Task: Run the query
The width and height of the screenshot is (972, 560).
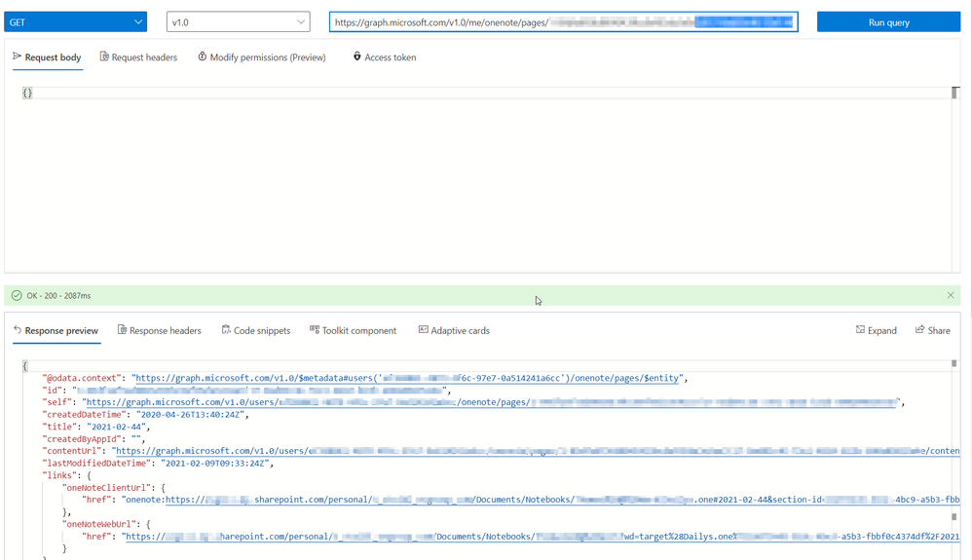Action: coord(888,21)
